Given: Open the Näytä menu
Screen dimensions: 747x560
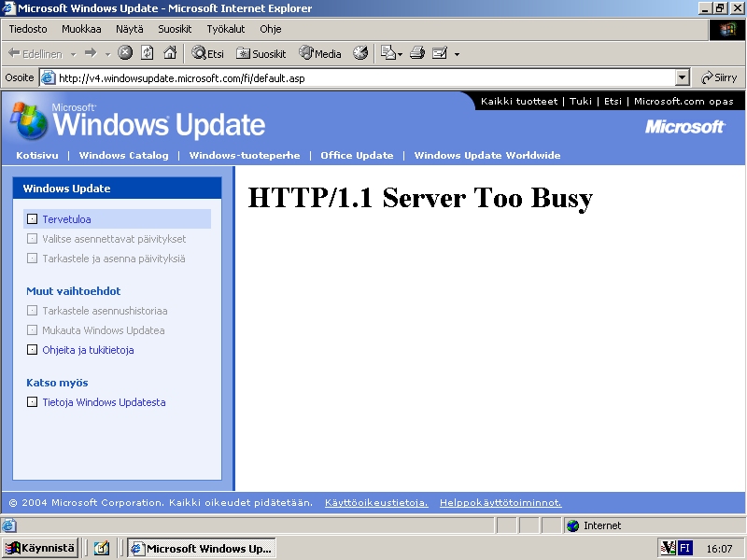Looking at the screenshot, I should (130, 29).
